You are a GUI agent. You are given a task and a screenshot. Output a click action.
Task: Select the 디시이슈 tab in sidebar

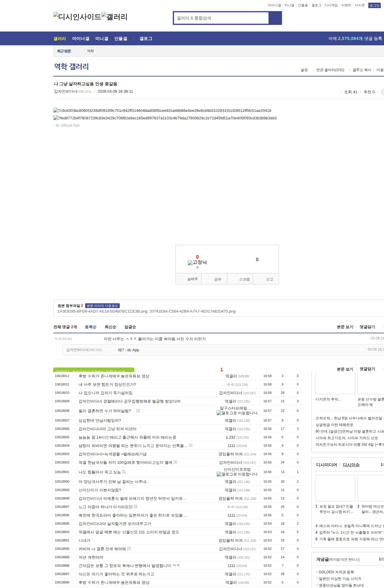click(x=351, y=465)
